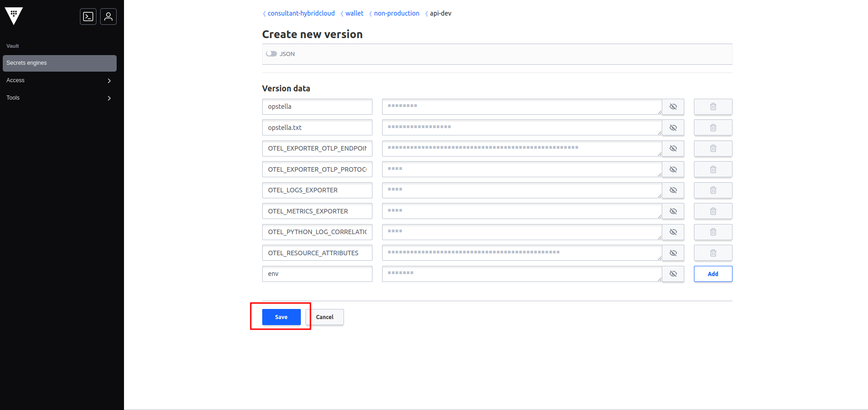Image resolution: width=868 pixels, height=410 pixels.
Task: Reveal the opstella secret value
Action: click(x=673, y=107)
